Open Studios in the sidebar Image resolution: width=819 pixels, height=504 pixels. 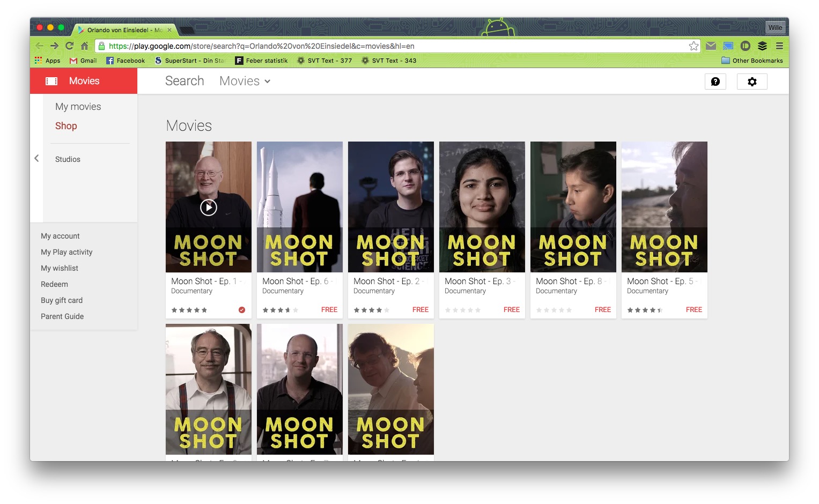click(x=68, y=159)
